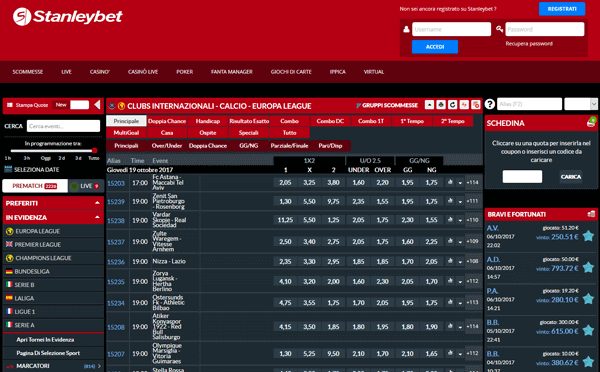Screen dimensions: 600x372
Task: Click the Recupera password link
Action: [529, 44]
